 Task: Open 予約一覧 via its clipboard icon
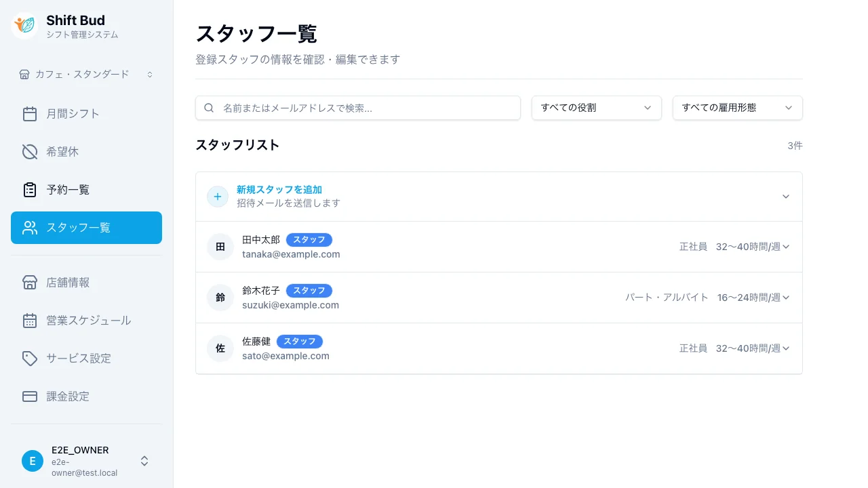30,189
